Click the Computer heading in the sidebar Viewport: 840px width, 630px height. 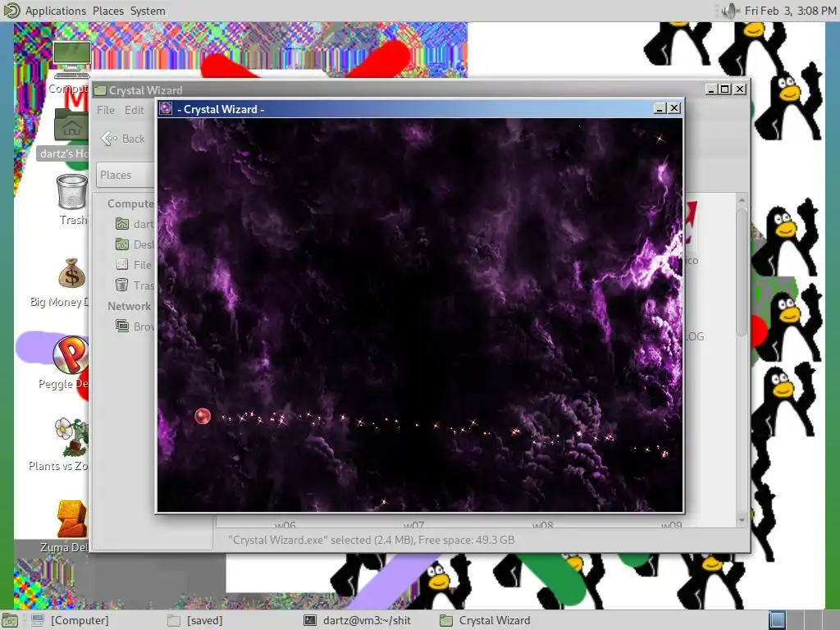(x=130, y=203)
